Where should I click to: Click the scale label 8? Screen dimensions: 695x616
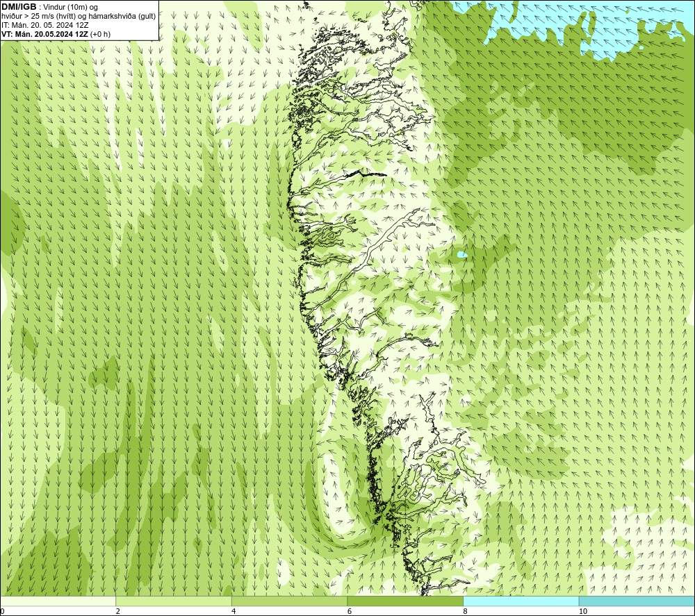click(x=465, y=611)
